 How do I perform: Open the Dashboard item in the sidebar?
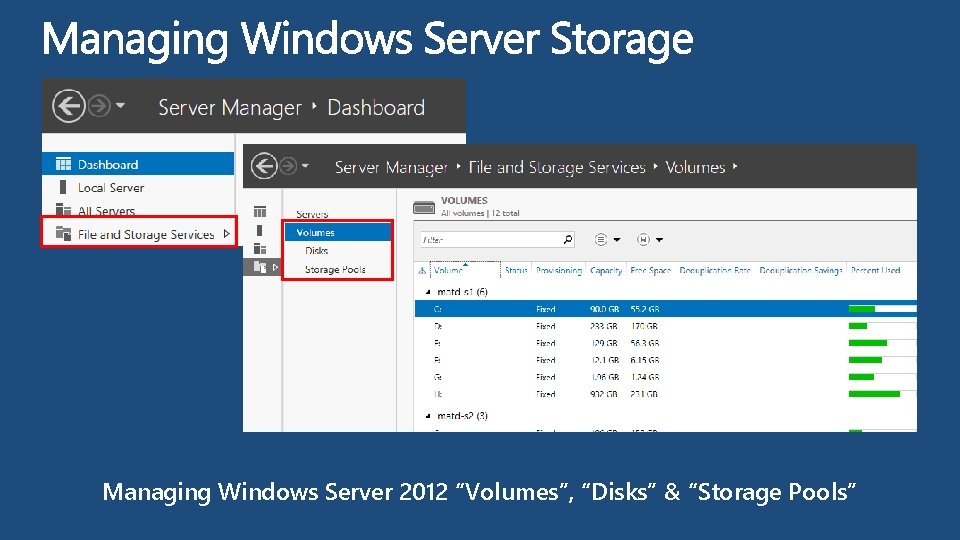tap(138, 164)
